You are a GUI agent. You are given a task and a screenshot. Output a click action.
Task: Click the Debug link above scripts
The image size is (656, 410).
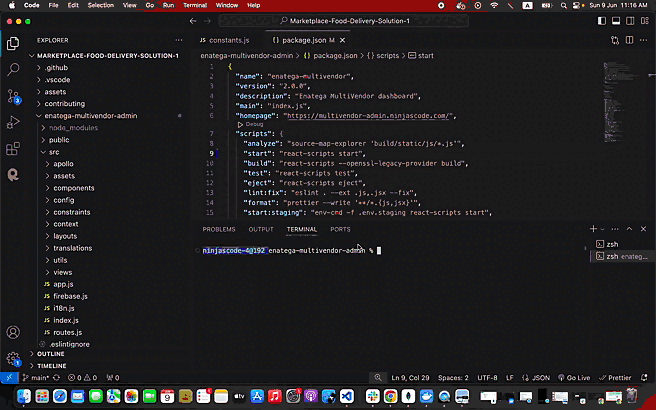tap(254, 124)
